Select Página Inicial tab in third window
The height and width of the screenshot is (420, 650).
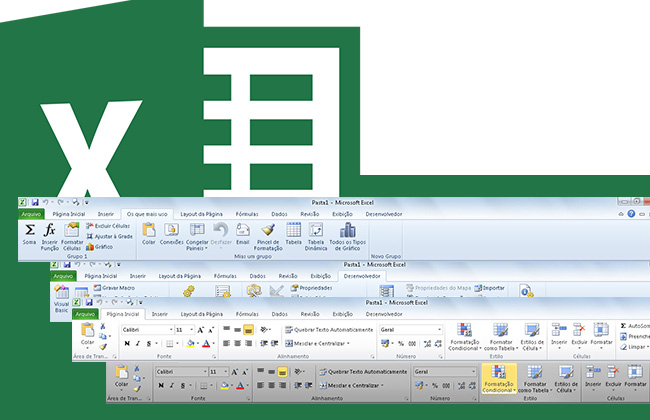(123, 314)
